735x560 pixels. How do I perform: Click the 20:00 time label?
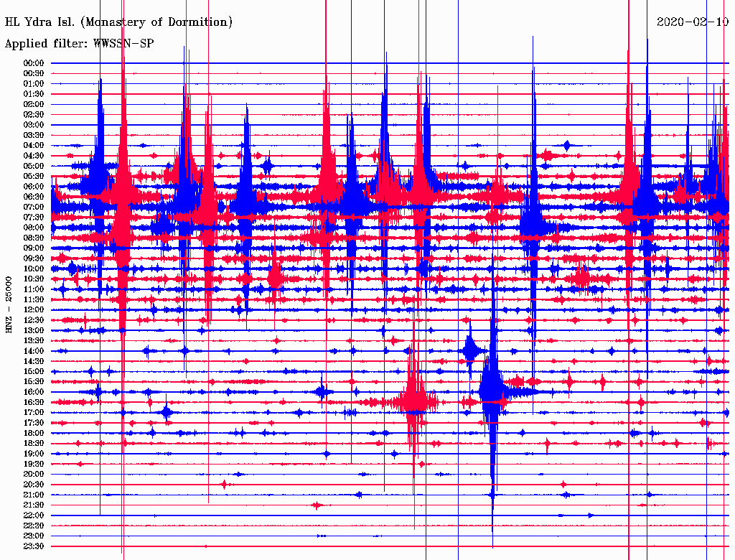pyautogui.click(x=34, y=474)
